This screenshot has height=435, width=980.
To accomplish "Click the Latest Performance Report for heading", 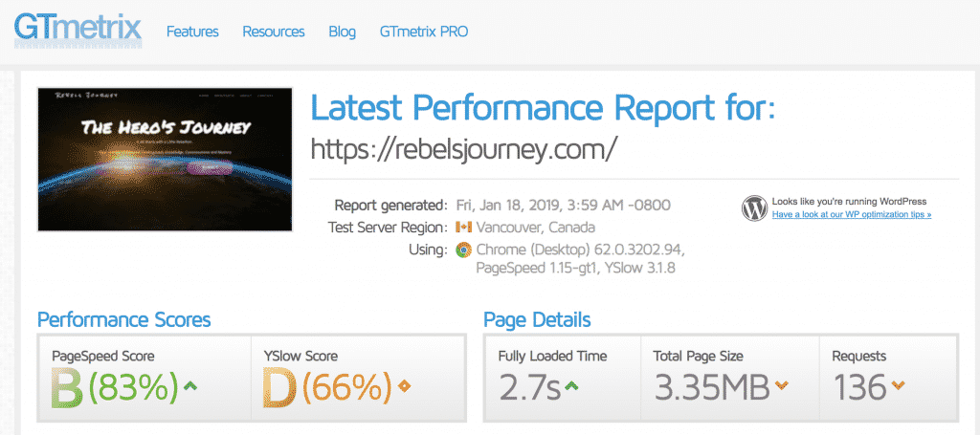I will click(x=543, y=109).
